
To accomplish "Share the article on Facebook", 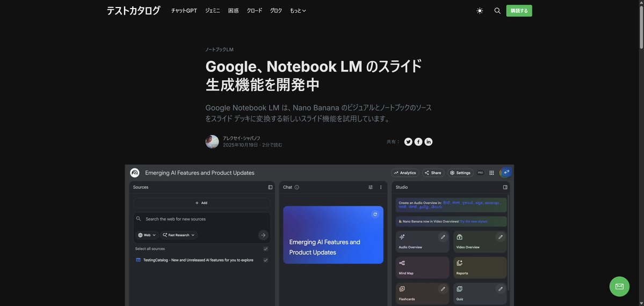I will (418, 141).
